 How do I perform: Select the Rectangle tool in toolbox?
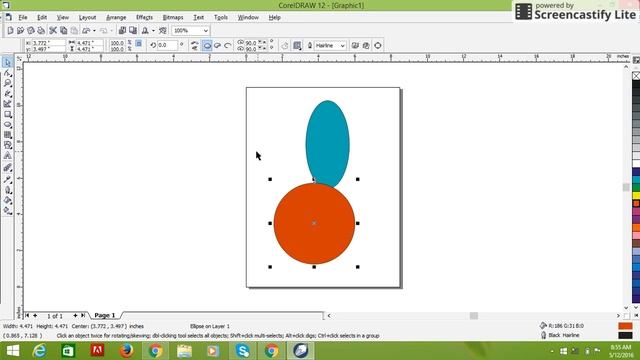[x=7, y=115]
